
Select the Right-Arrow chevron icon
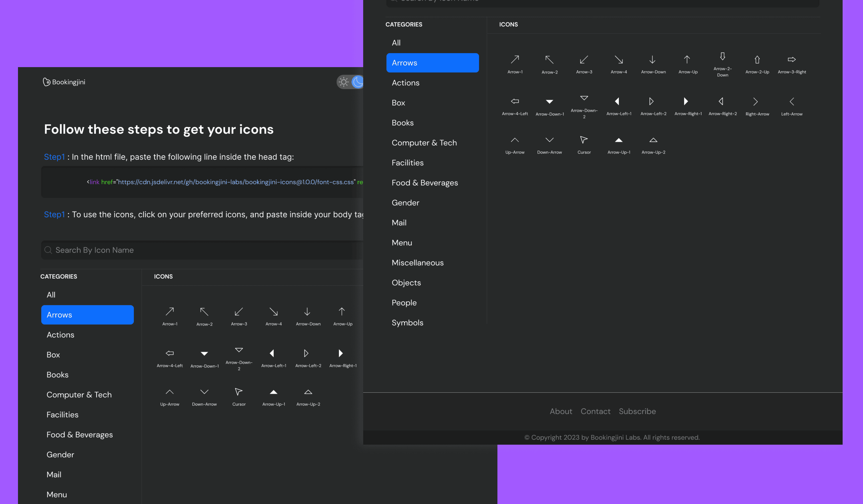pyautogui.click(x=756, y=102)
